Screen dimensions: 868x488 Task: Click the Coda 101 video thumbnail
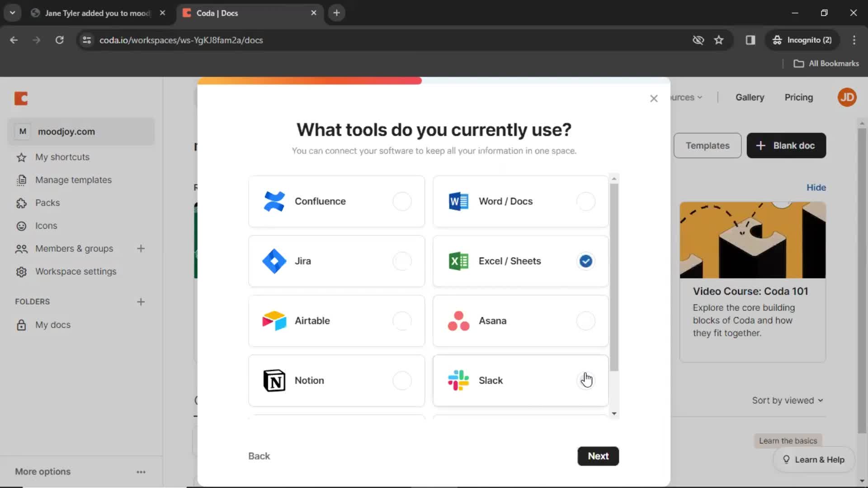752,240
